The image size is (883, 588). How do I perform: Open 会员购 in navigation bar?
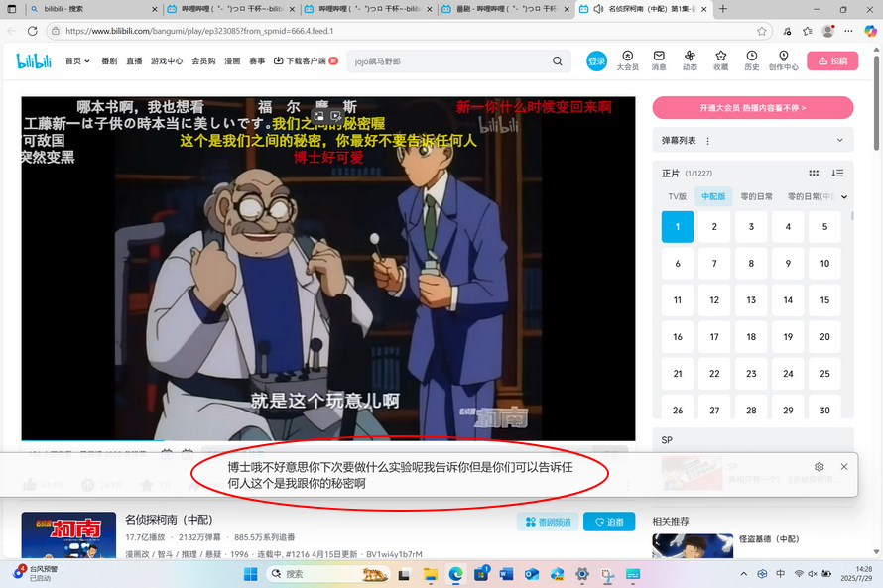[203, 60]
